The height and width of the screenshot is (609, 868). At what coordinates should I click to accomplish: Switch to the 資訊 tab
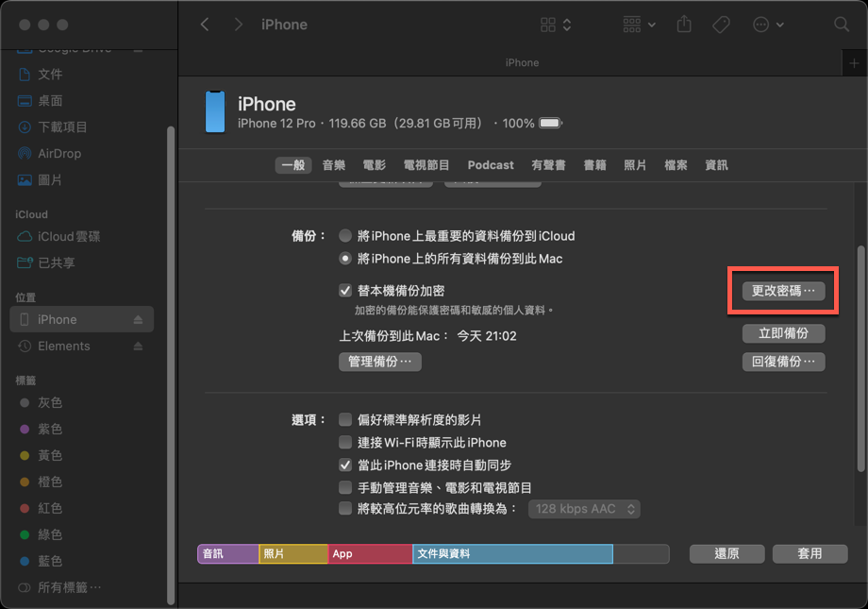pyautogui.click(x=716, y=165)
